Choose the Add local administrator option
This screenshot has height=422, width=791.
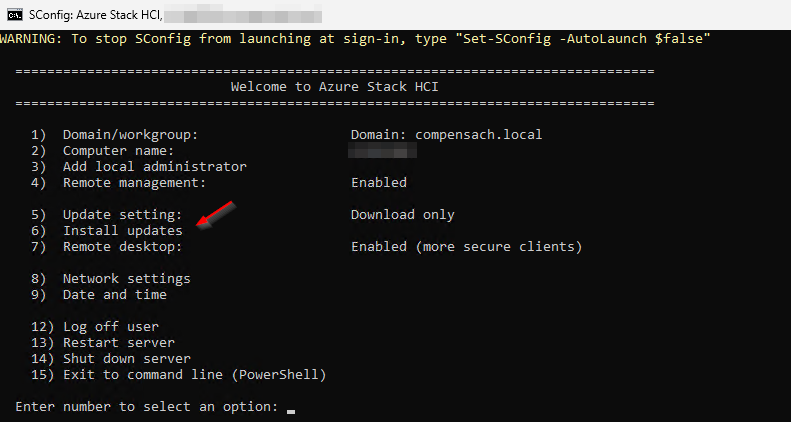[154, 166]
